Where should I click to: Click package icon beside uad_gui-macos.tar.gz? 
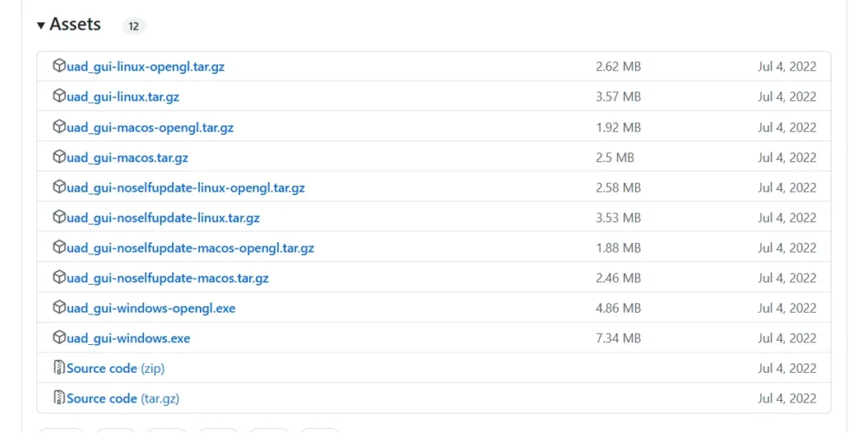tap(58, 157)
